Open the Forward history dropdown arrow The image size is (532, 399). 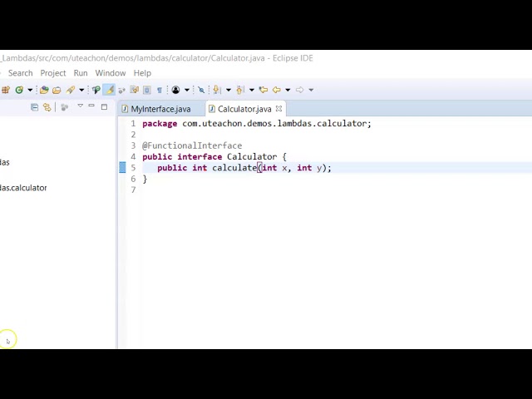[x=311, y=90]
